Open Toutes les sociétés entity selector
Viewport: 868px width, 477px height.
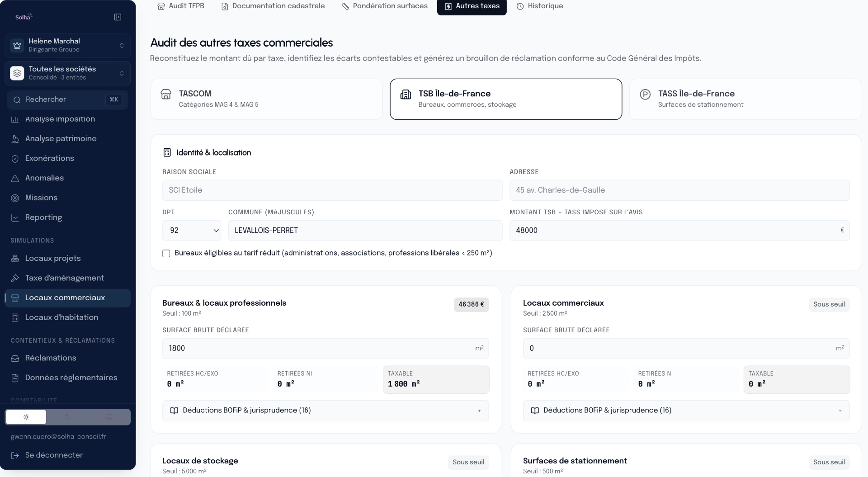click(68, 73)
